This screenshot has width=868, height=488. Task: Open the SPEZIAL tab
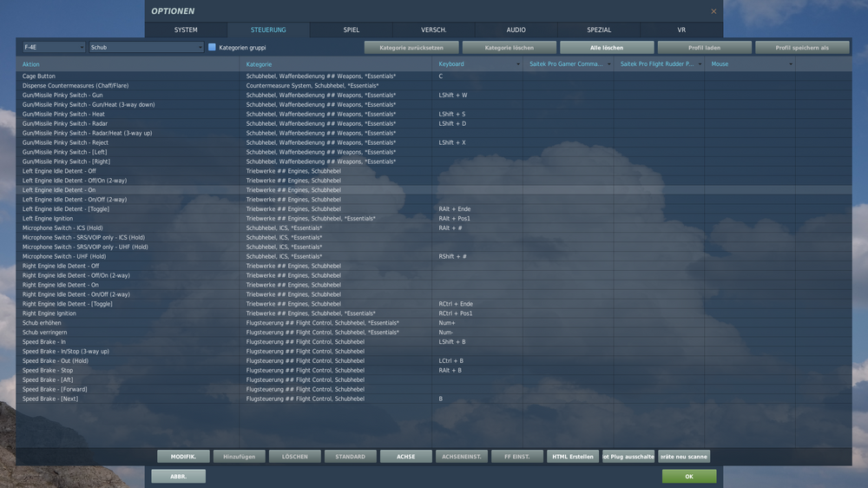tap(599, 30)
